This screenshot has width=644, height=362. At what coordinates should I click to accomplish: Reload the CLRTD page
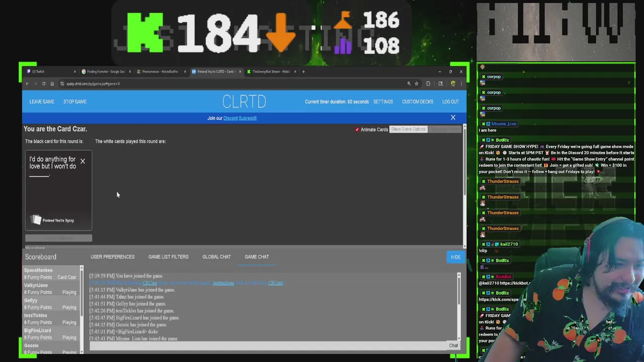click(44, 83)
